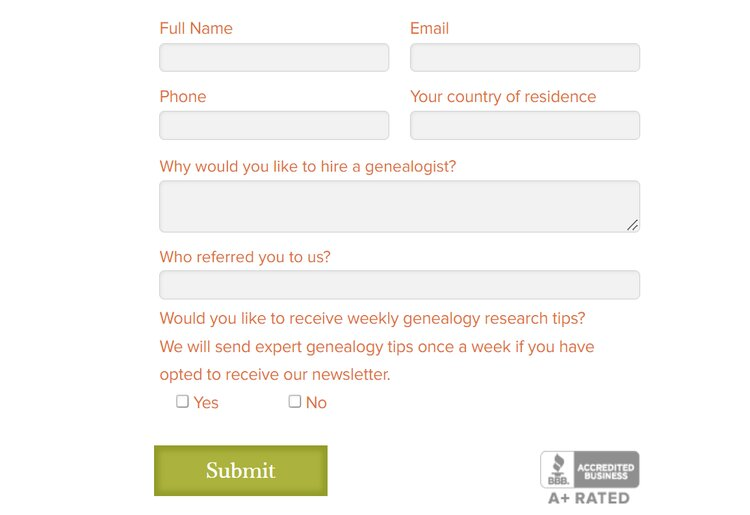
Task: Click the 'No' label text
Action: coord(316,403)
